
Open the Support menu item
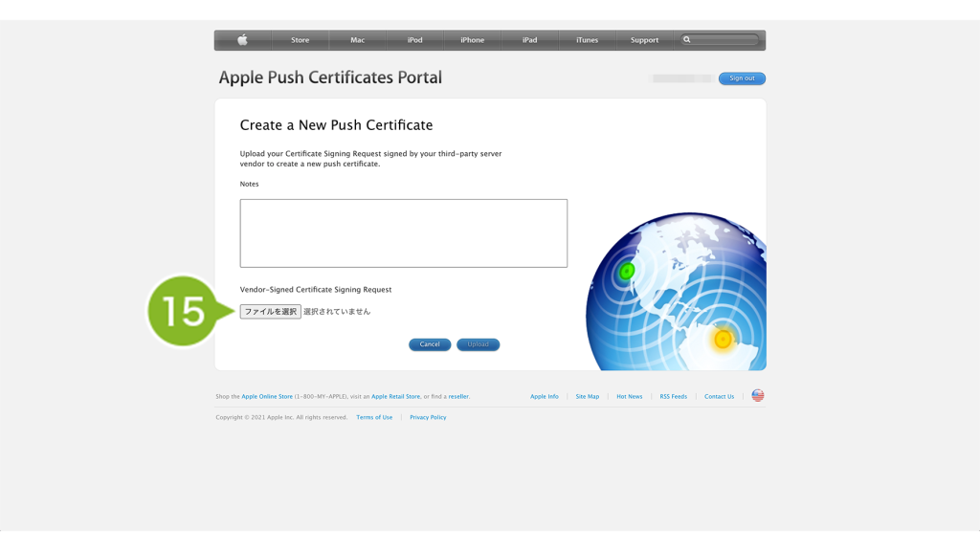tap(644, 40)
